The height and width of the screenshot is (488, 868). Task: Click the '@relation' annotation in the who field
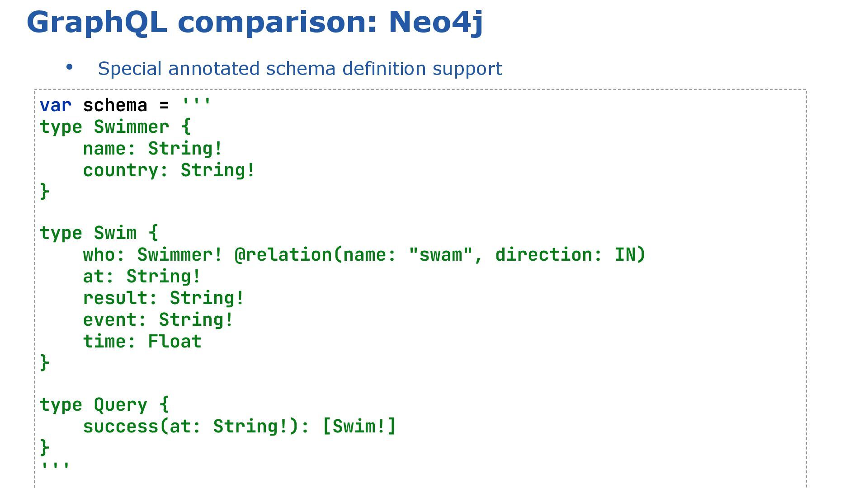[283, 255]
